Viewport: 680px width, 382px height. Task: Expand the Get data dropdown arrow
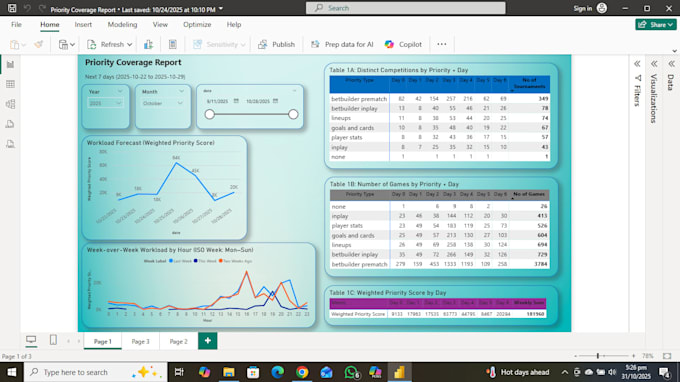pyautogui.click(x=72, y=45)
